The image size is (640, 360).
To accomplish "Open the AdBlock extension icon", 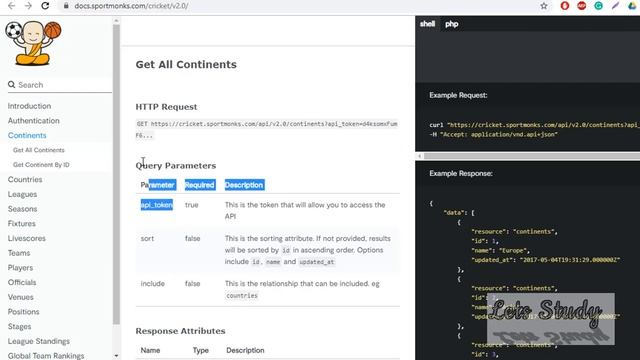I will pos(582,6).
